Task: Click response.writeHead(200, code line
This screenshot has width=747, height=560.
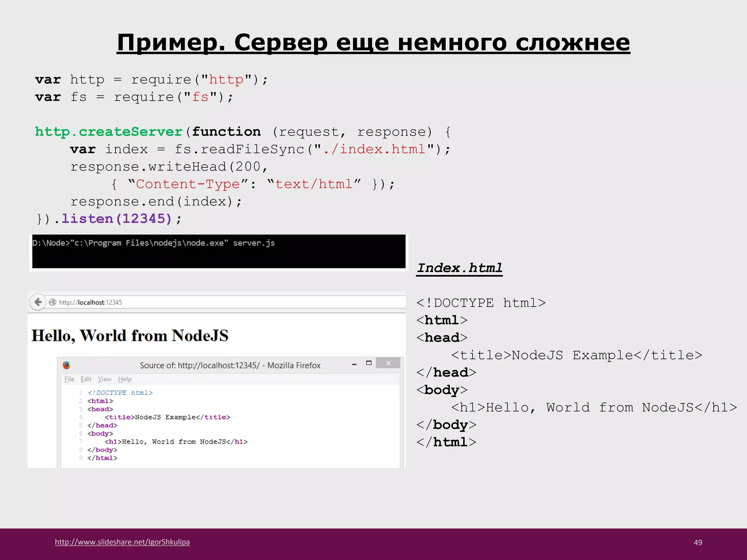Action: pos(169,167)
